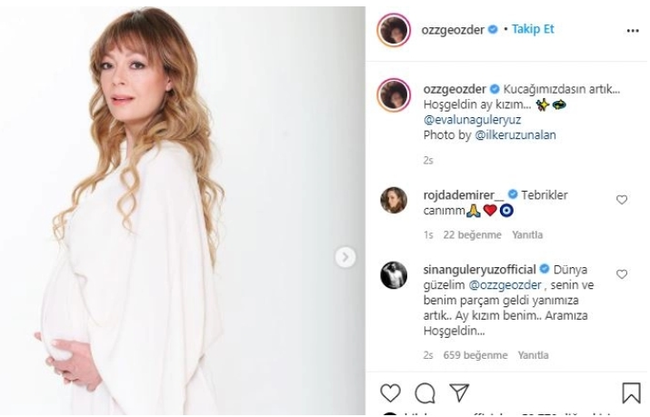This screenshot has width=650, height=417.
Task: Like the post with the heart icon
Action: coord(390,393)
